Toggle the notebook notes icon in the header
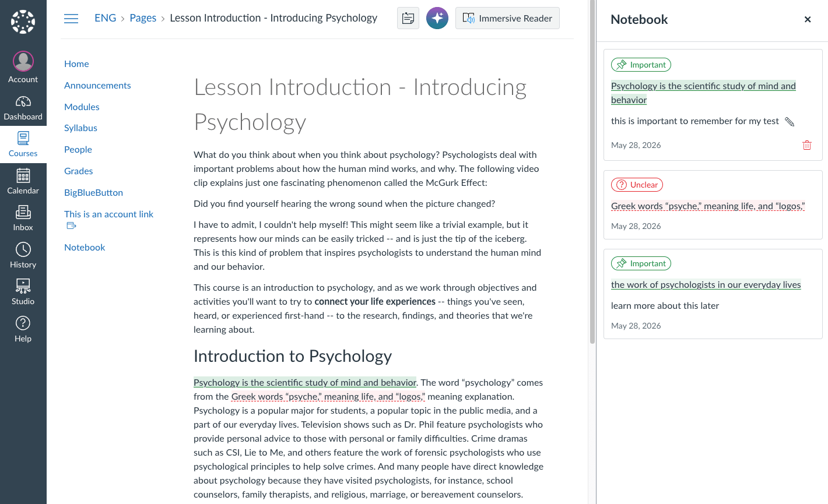Screen dimensions: 828x504 408,18
